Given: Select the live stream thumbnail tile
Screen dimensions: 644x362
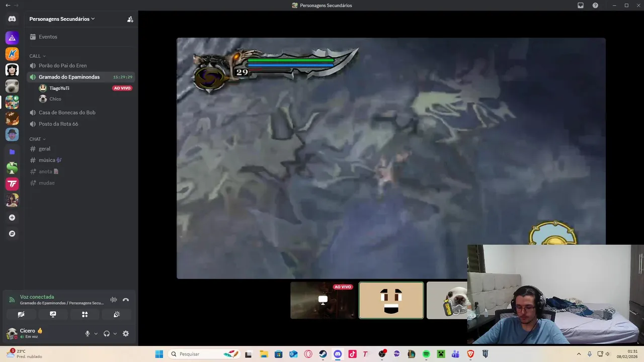Looking at the screenshot, I should 323,300.
